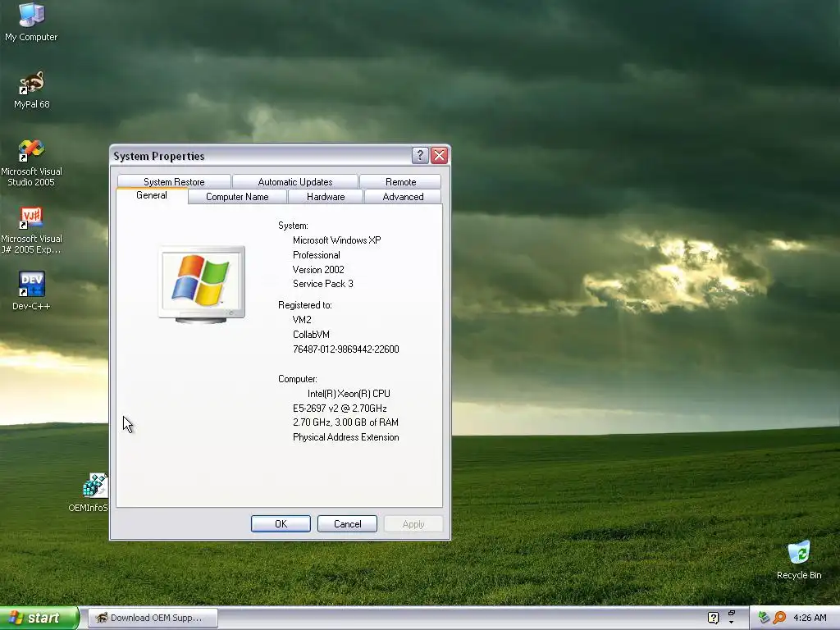This screenshot has height=630, width=840.
Task: Switch to the Advanced tab
Action: [x=403, y=197]
